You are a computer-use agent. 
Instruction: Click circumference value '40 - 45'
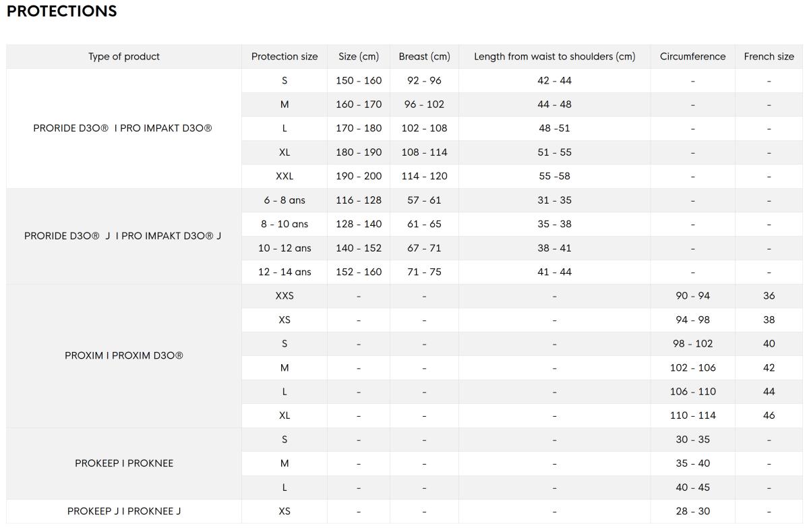coord(692,487)
